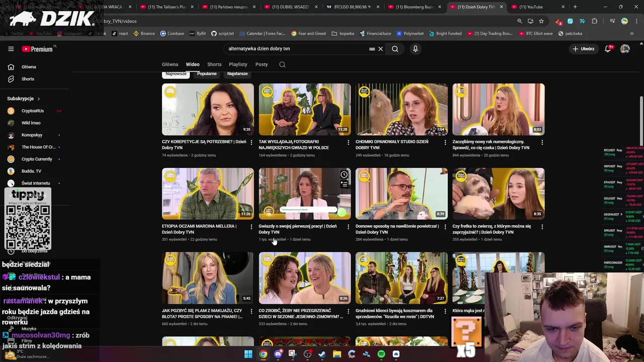Switch to the Posty channel tab

coord(262,64)
